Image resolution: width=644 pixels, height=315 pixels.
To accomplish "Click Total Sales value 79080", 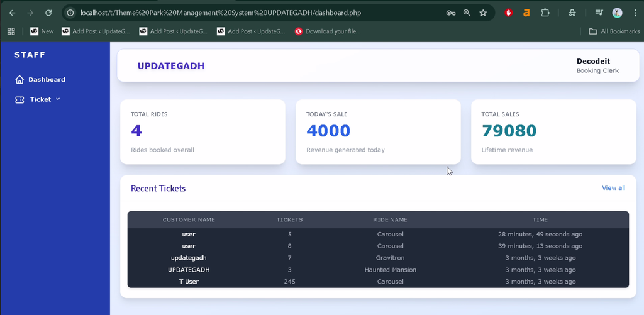I will (x=509, y=131).
